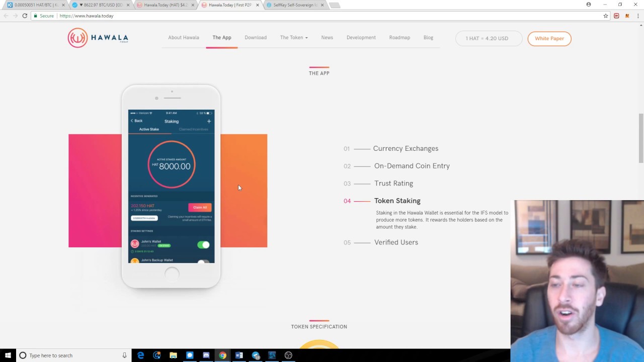Open OBS Studio from the taskbar
The height and width of the screenshot is (362, 644).
(x=288, y=355)
